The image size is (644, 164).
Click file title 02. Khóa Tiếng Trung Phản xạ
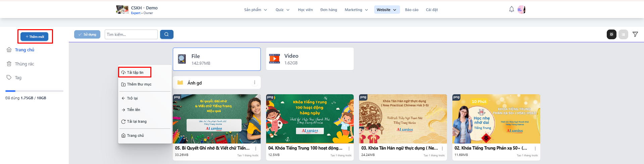click(x=491, y=148)
